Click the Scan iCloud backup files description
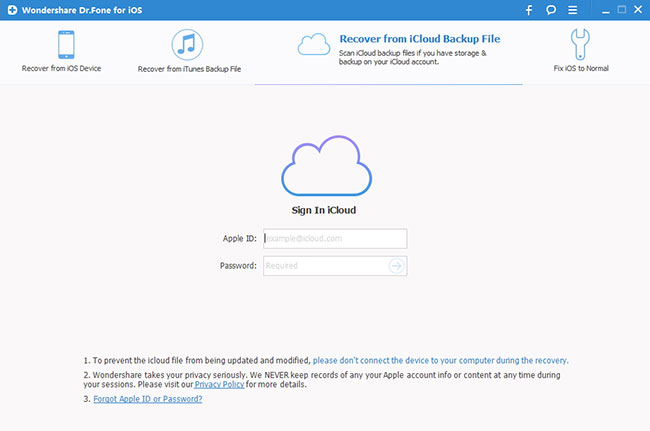The width and height of the screenshot is (650, 431). (x=412, y=58)
